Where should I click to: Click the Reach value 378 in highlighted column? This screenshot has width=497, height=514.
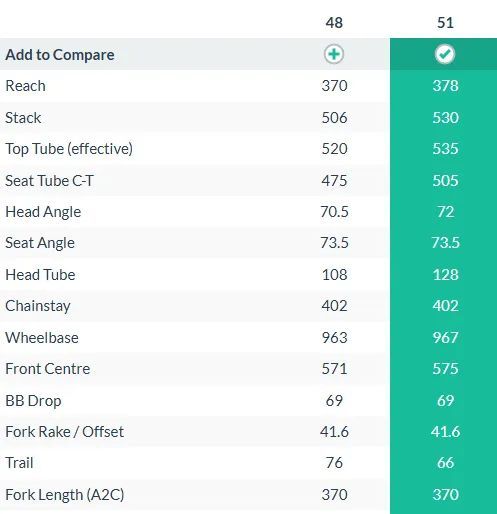click(446, 86)
